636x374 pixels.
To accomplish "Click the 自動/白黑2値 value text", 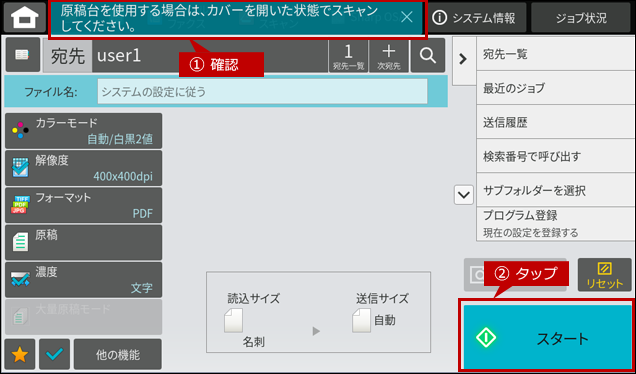I will pyautogui.click(x=120, y=140).
